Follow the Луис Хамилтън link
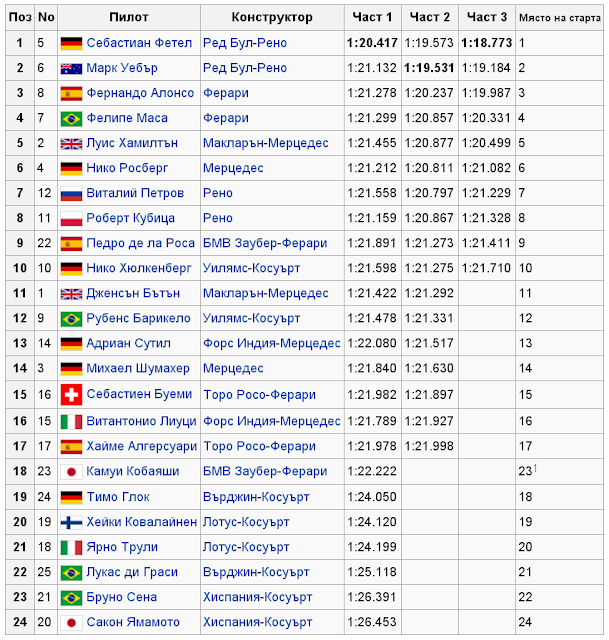 (x=132, y=143)
